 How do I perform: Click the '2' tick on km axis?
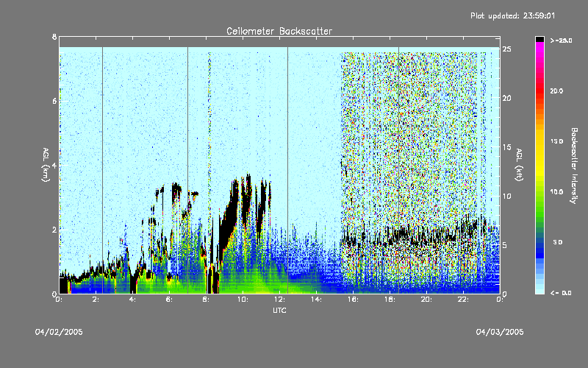tap(54, 230)
